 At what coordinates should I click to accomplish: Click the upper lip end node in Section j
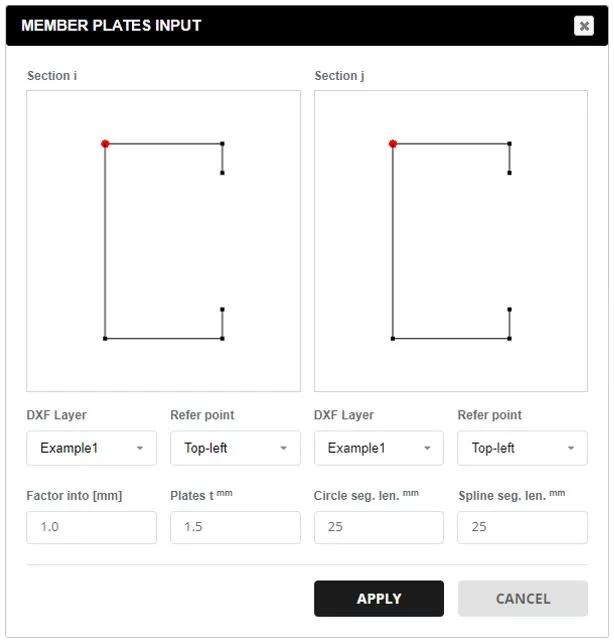(x=509, y=173)
